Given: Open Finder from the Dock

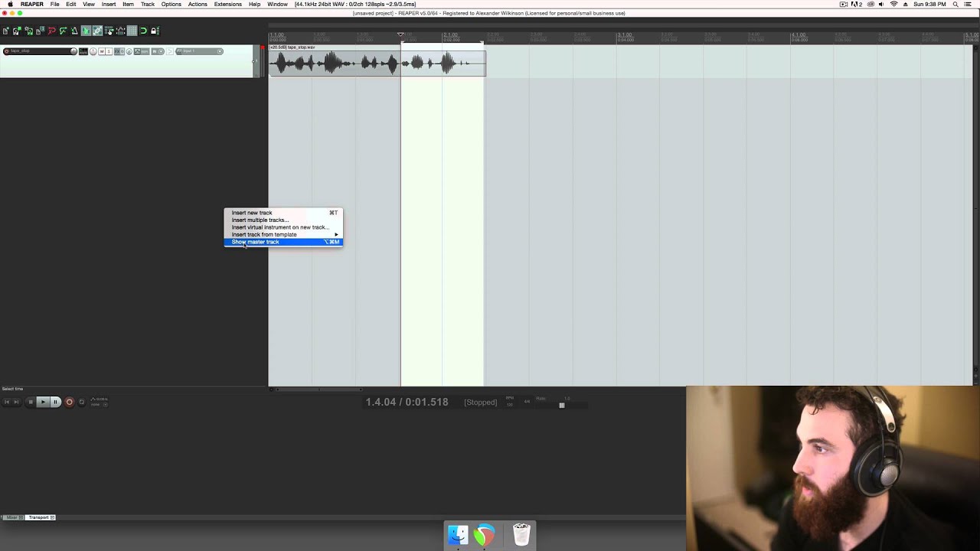Looking at the screenshot, I should click(458, 533).
